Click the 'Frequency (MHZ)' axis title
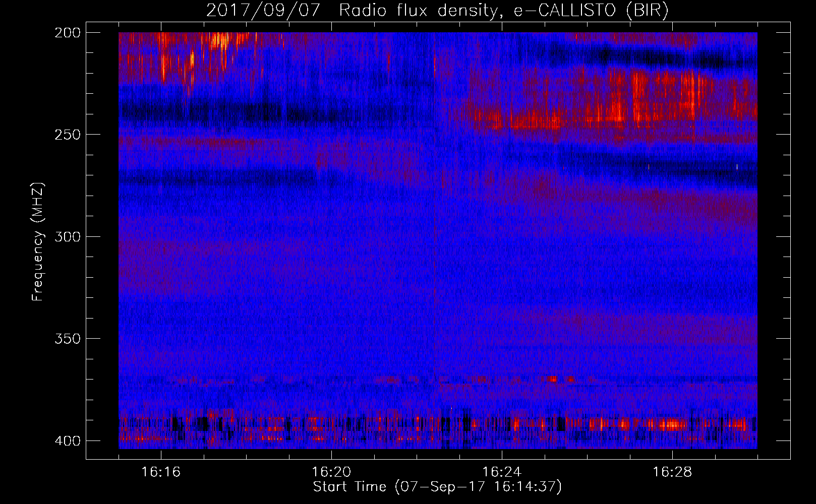 click(x=38, y=241)
